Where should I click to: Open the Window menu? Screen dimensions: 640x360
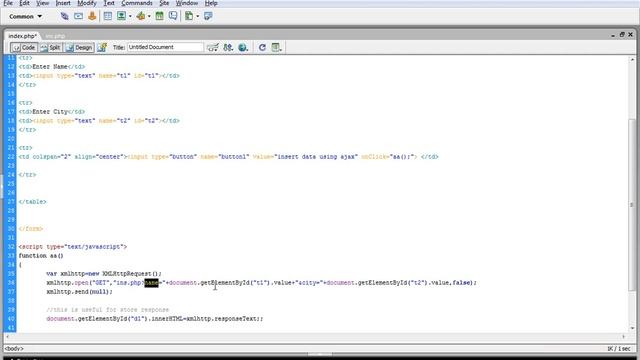point(187,3)
